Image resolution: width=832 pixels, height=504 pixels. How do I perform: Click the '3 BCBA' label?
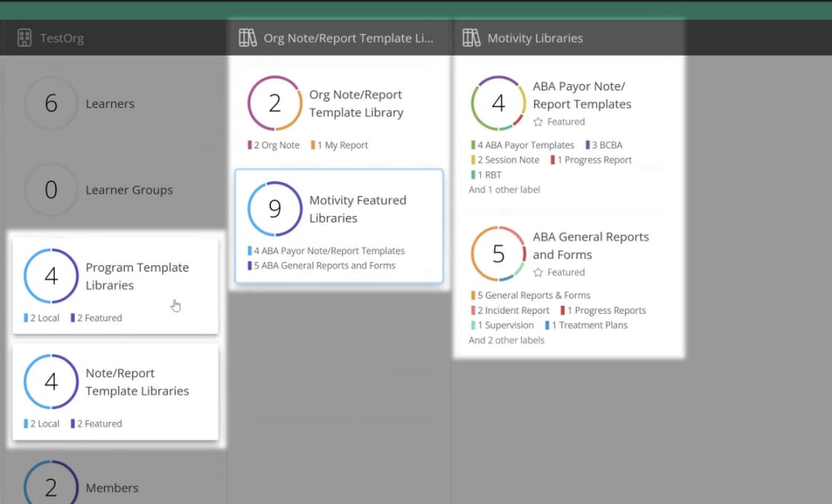(604, 145)
